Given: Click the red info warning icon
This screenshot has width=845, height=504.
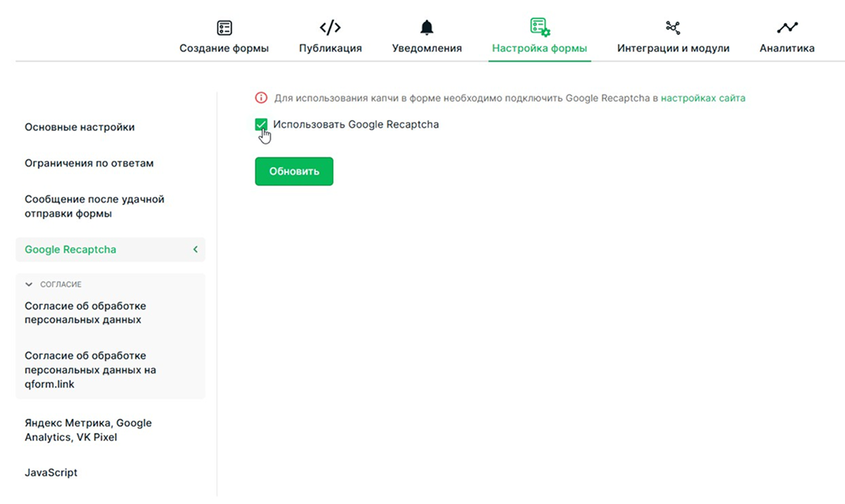Looking at the screenshot, I should [x=261, y=99].
